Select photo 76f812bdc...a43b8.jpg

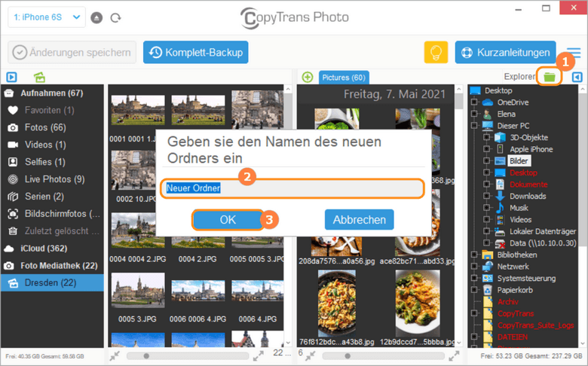337,303
